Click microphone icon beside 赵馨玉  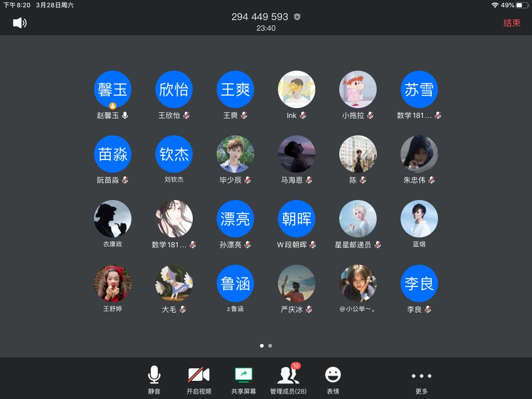[125, 115]
